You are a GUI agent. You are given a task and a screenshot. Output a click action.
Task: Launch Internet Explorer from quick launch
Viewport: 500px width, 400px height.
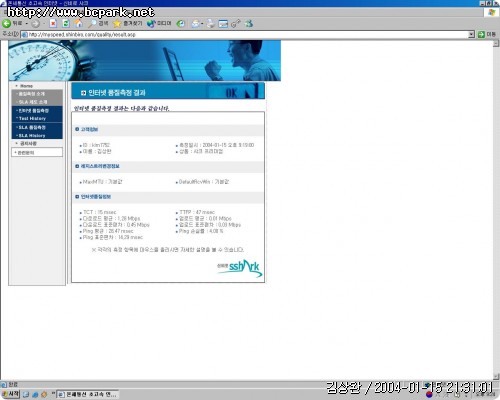click(35, 395)
